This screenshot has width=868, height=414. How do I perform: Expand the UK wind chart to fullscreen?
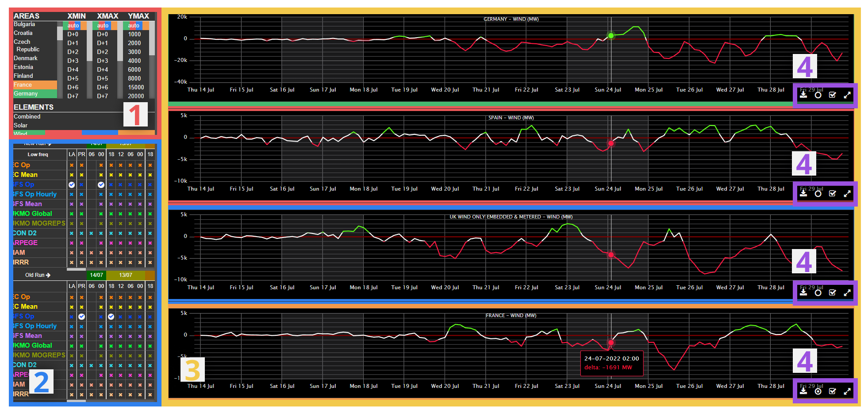click(847, 292)
